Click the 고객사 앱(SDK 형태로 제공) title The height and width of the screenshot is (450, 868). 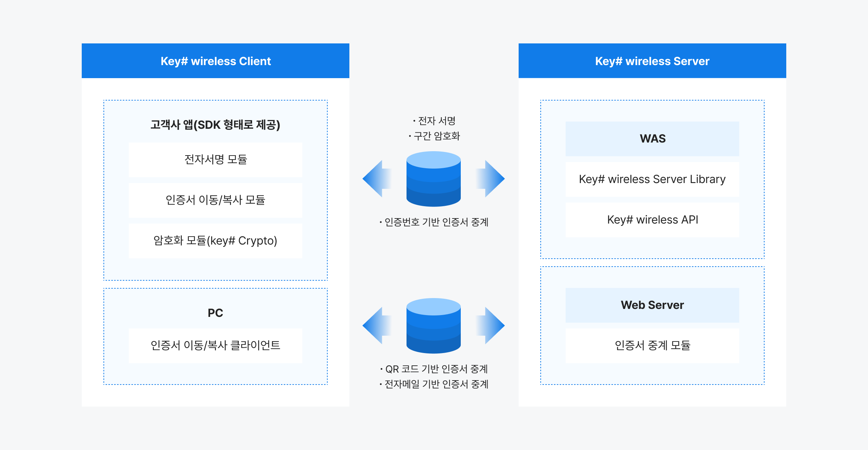pos(216,125)
